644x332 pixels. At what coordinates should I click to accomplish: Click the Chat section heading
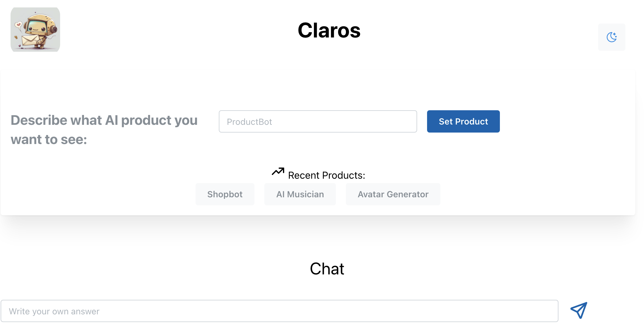click(x=327, y=269)
